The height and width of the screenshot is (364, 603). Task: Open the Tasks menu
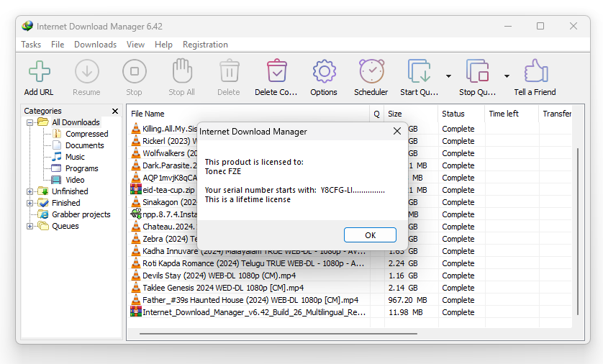pyautogui.click(x=31, y=45)
